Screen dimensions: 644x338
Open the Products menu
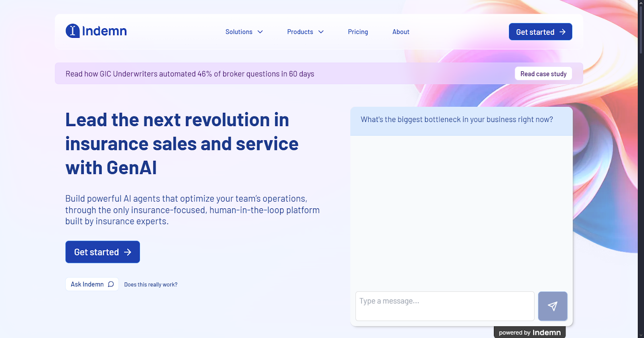click(305, 32)
